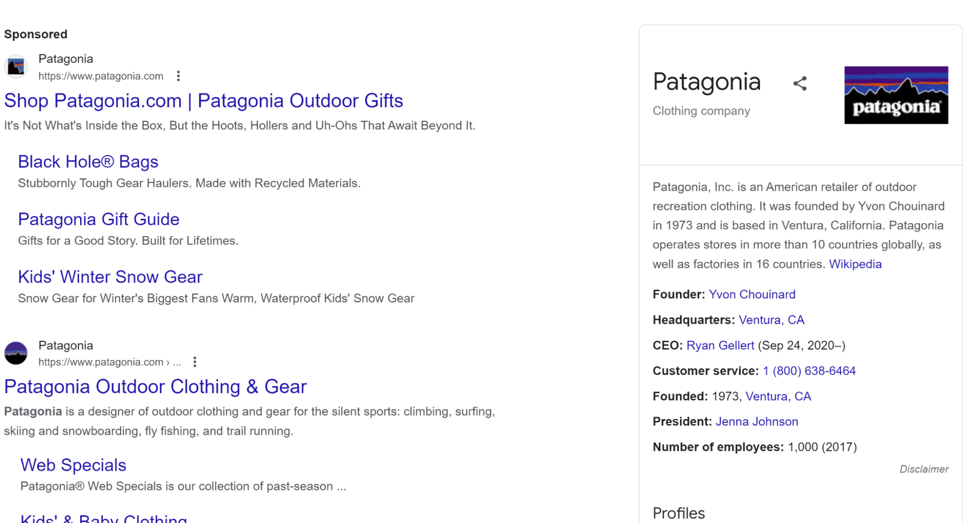This screenshot has height=523, width=980.
Task: Open the Ventura, CA headquarters link
Action: pyautogui.click(x=772, y=320)
